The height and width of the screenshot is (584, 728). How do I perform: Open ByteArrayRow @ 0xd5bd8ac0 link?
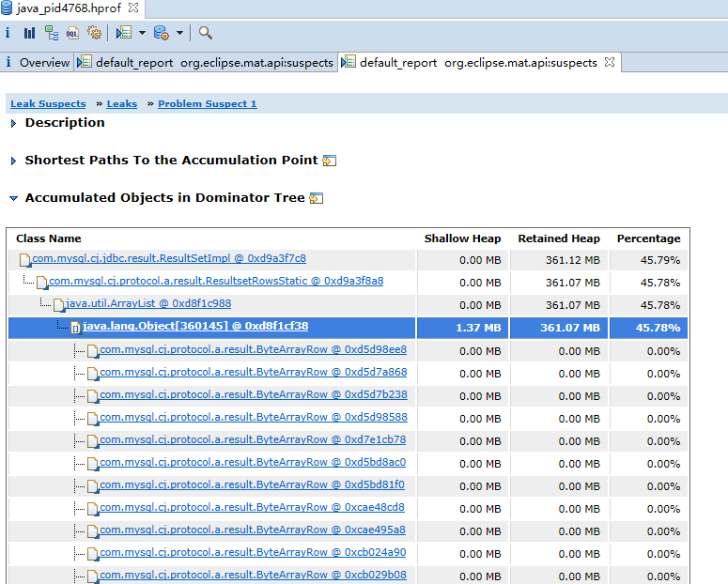(253, 462)
